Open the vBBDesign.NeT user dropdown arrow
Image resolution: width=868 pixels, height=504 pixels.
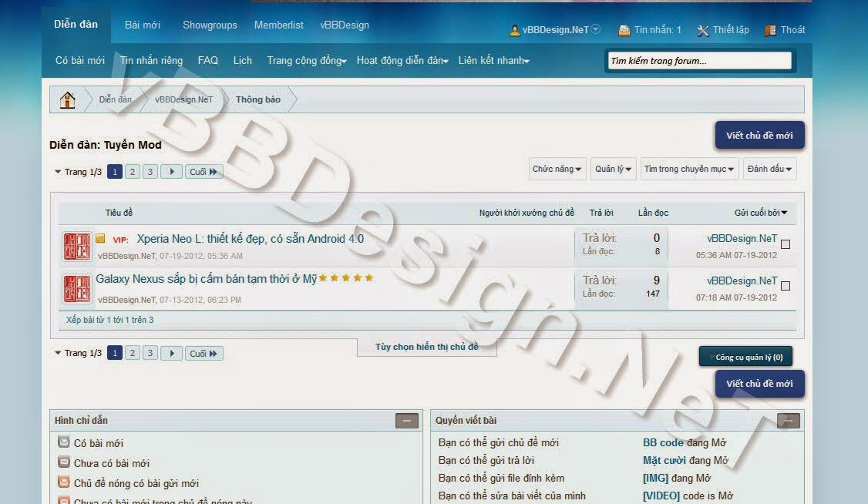[x=596, y=29]
